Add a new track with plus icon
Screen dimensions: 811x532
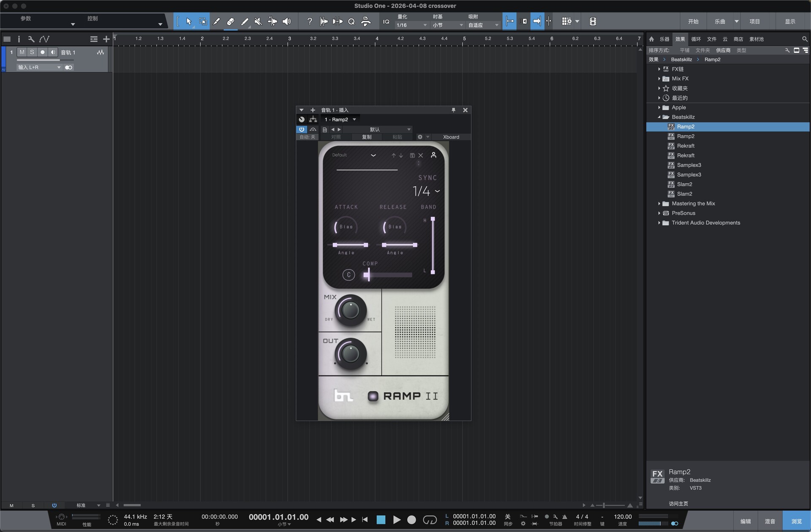click(106, 39)
